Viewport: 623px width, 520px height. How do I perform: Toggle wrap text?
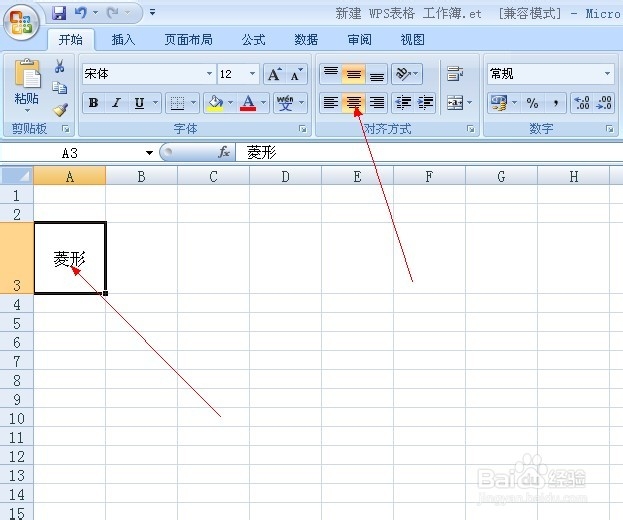coord(455,73)
